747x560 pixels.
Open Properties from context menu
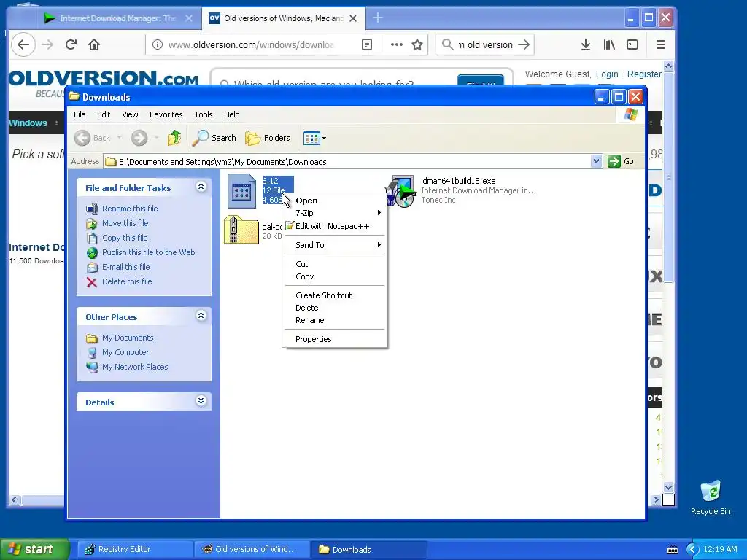point(334,339)
